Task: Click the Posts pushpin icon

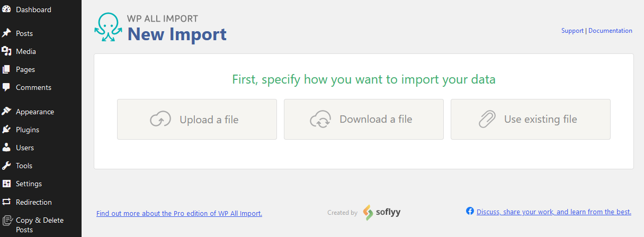Action: [x=6, y=33]
